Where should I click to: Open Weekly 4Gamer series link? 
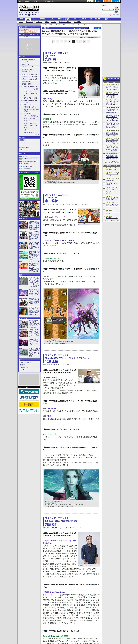26,62
